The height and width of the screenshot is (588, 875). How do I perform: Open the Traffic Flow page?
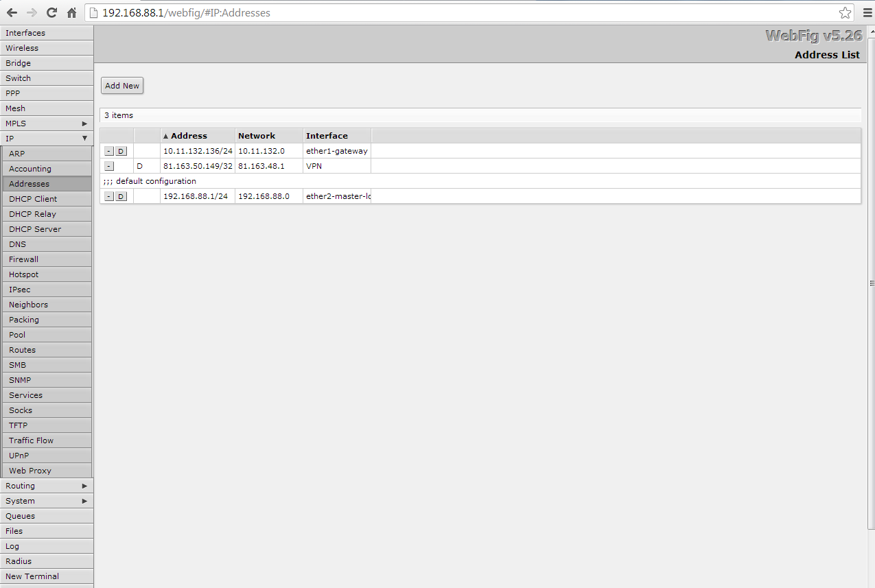pyautogui.click(x=47, y=440)
